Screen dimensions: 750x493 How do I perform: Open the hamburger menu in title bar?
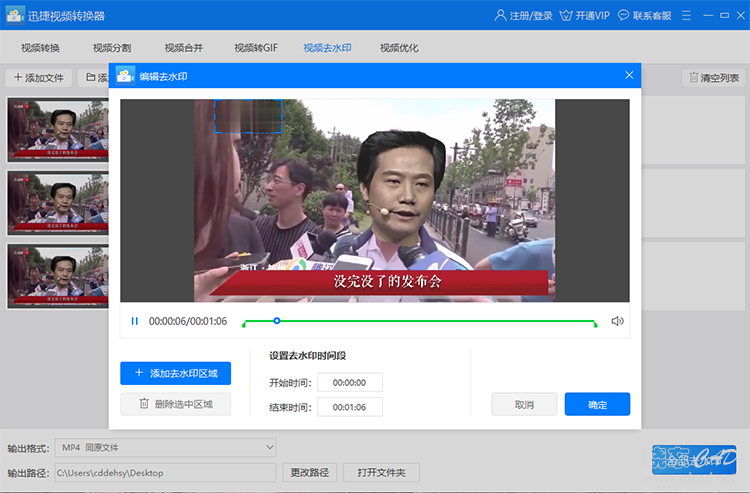(x=686, y=15)
